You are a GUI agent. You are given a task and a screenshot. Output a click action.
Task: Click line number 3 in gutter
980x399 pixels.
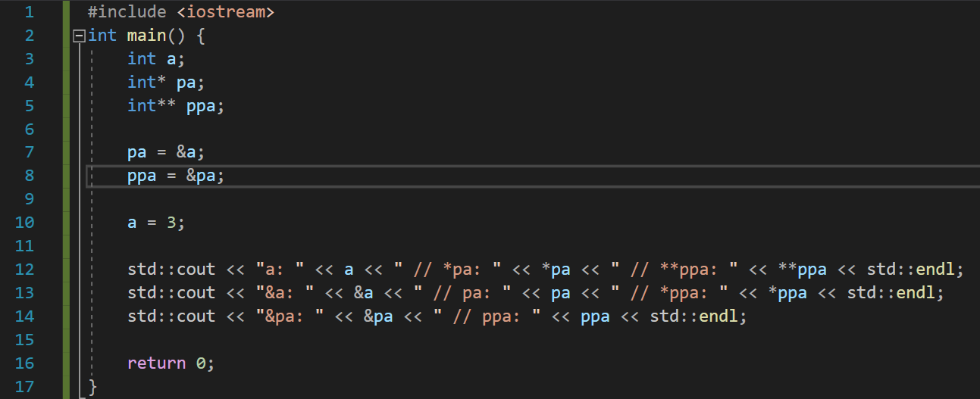(29, 59)
